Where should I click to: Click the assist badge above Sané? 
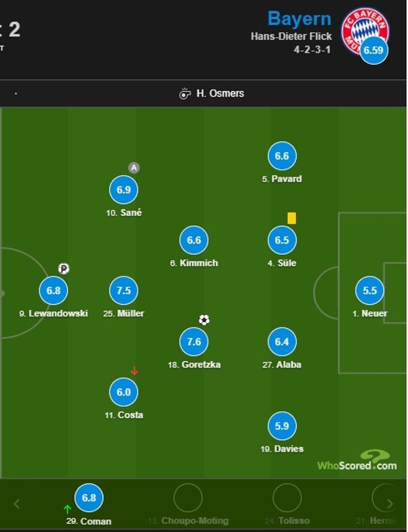(134, 168)
